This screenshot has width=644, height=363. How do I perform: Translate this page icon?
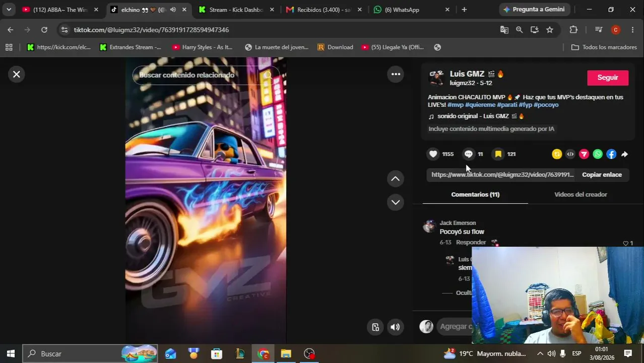click(504, 30)
